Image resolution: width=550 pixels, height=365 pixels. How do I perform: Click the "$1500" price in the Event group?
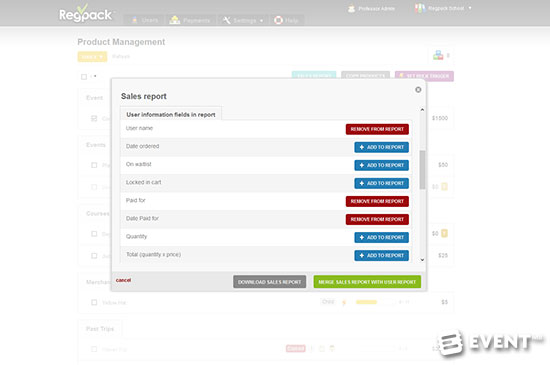coord(440,118)
